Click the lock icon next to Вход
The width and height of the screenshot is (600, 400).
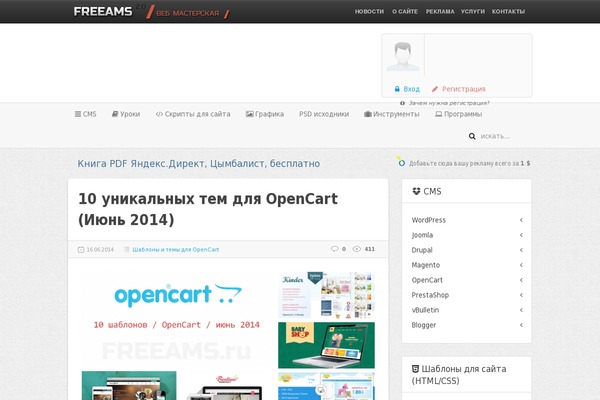[397, 89]
